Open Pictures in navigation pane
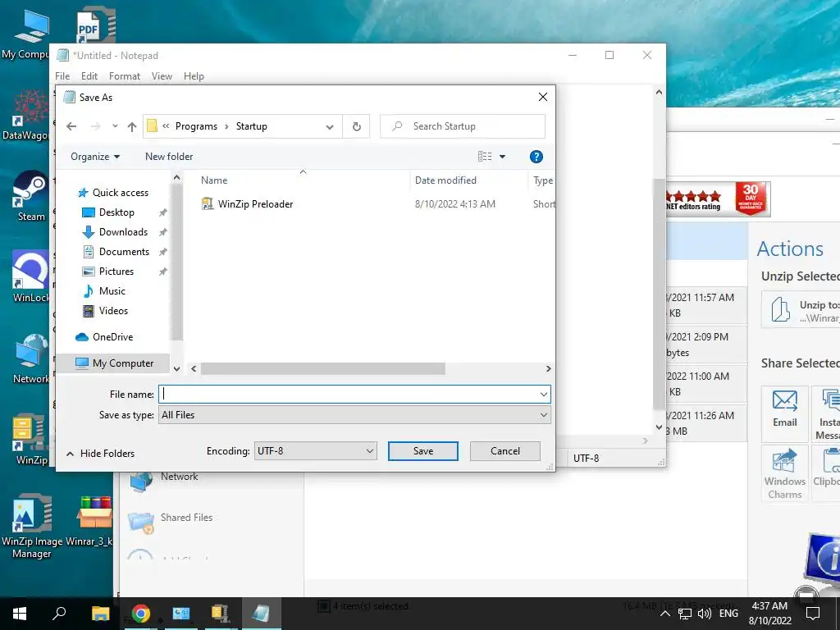This screenshot has width=840, height=630. [116, 272]
